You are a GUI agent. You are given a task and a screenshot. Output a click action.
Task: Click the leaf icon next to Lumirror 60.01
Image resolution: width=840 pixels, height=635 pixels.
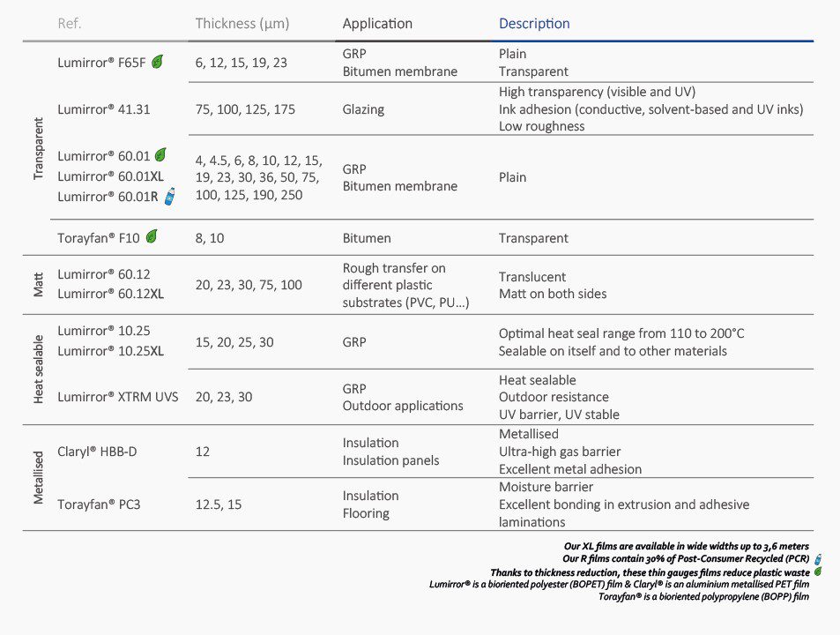pyautogui.click(x=160, y=155)
